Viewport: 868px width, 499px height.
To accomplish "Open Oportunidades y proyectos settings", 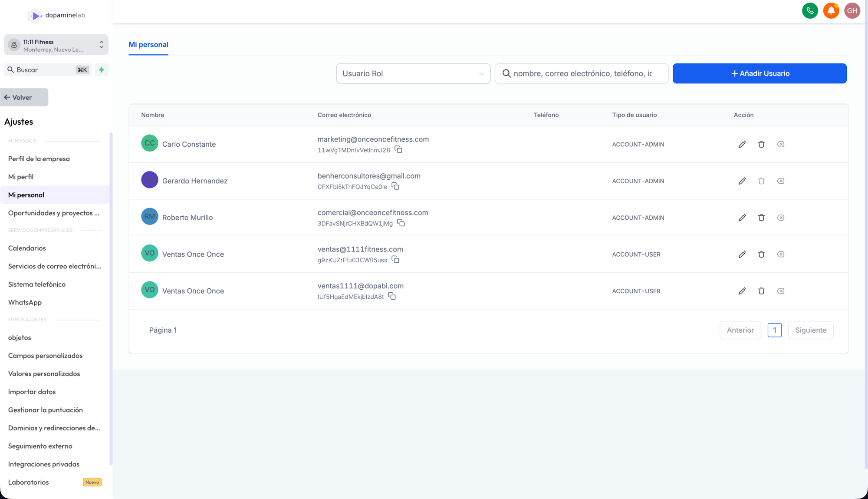I will coord(55,213).
